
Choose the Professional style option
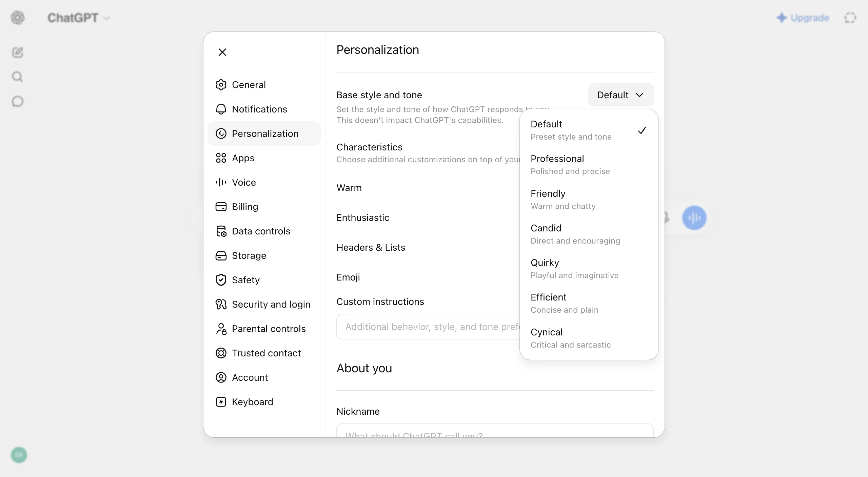click(x=589, y=165)
